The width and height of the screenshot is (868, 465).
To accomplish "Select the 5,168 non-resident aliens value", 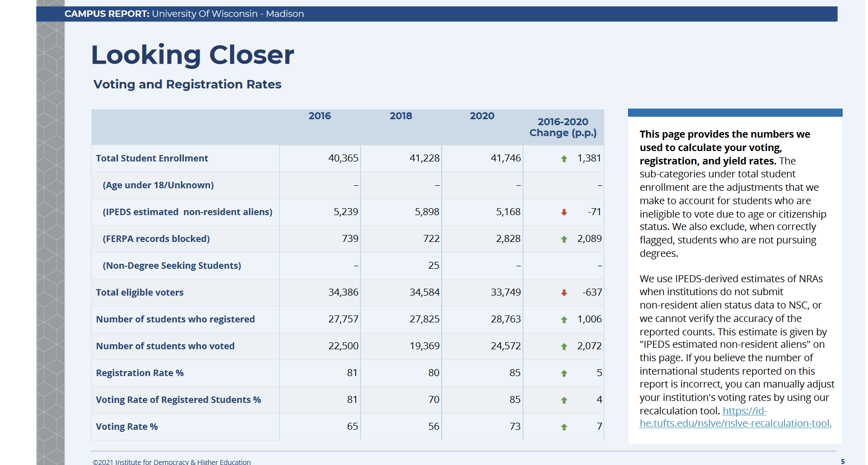I will pyautogui.click(x=508, y=212).
